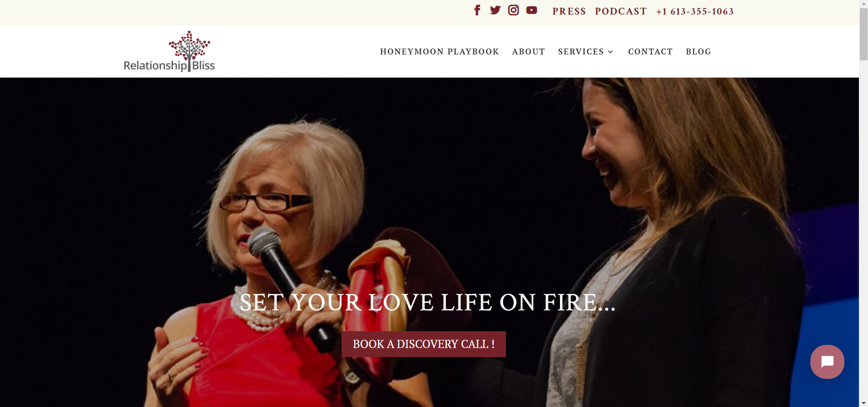Open the chat bubble widget
The image size is (868, 407).
coord(827,362)
